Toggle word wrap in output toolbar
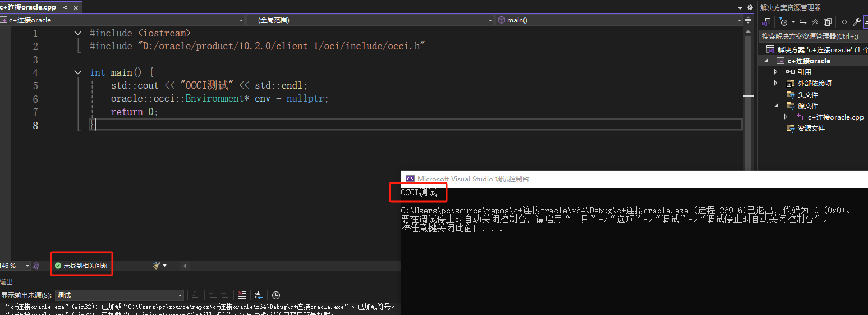Image resolution: width=868 pixels, height=315 pixels. [x=259, y=295]
